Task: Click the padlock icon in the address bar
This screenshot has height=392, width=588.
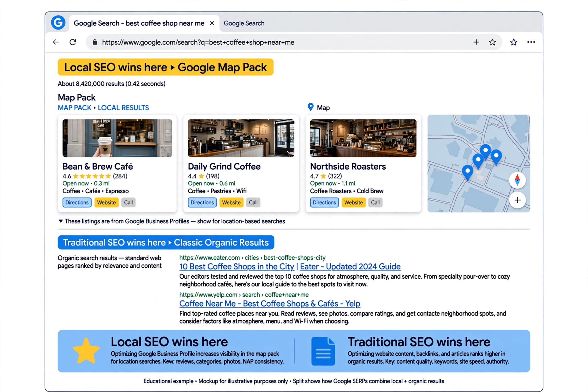Action: [95, 42]
